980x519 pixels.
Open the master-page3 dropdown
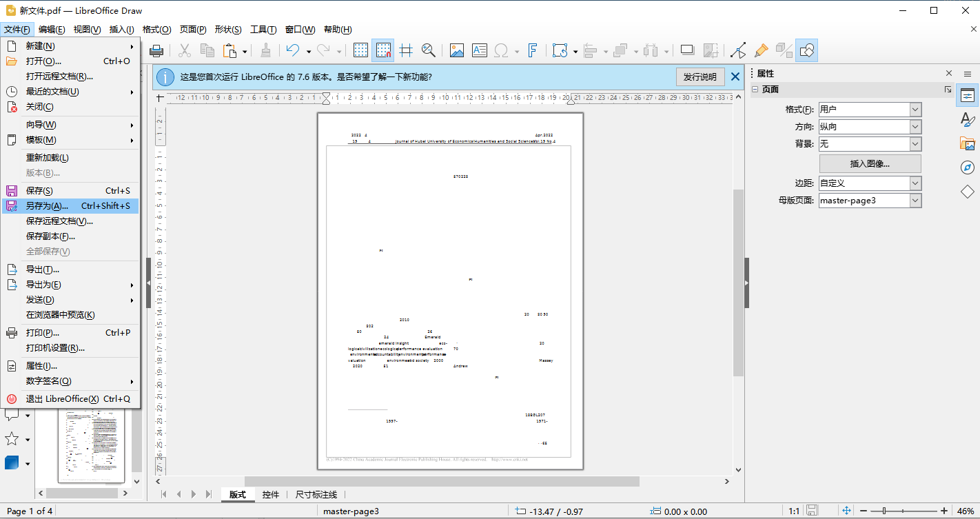pos(915,200)
